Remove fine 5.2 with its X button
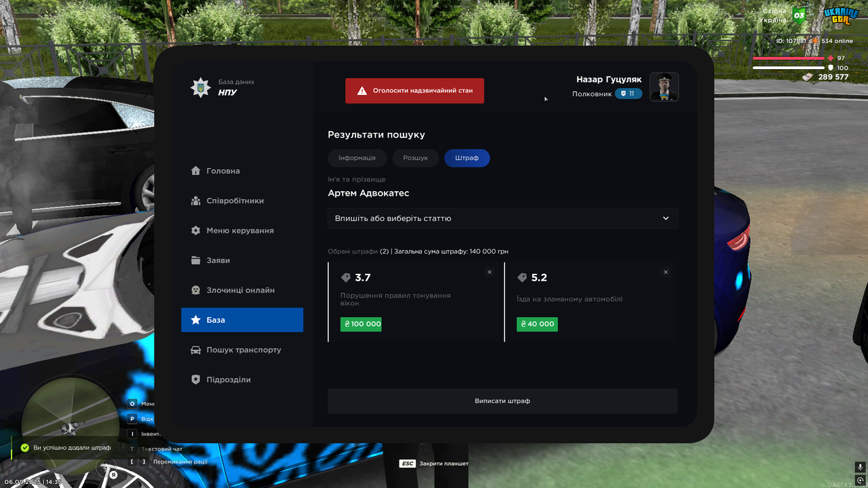The height and width of the screenshot is (488, 868). coord(666,272)
